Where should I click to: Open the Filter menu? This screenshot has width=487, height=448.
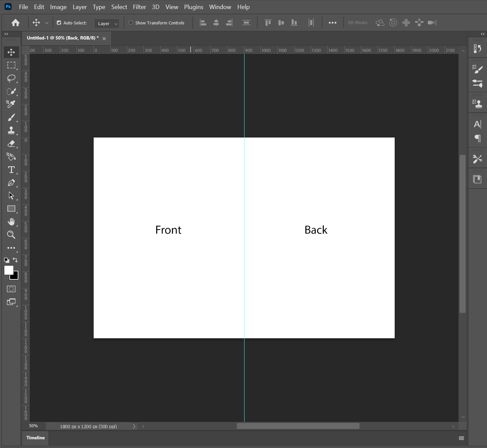click(139, 7)
